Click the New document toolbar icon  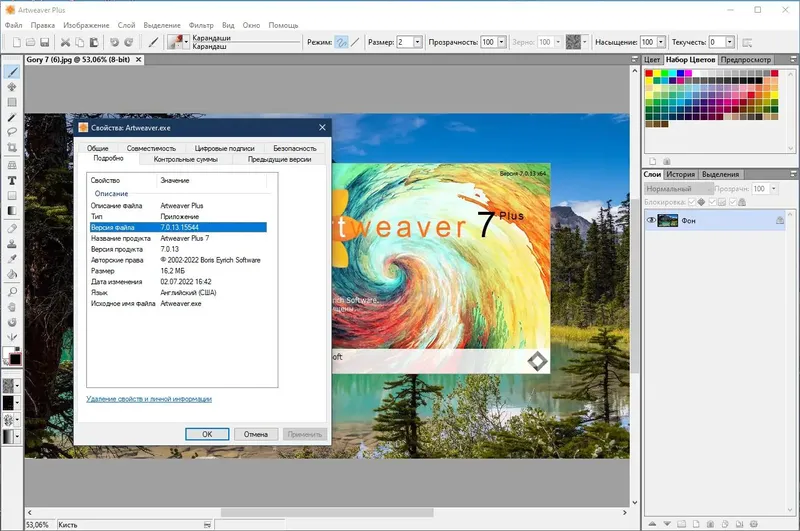17,42
